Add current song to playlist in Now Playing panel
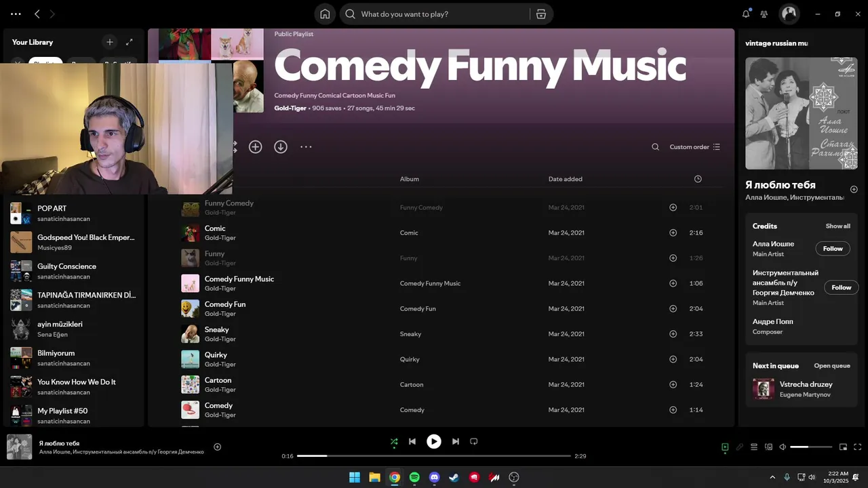This screenshot has width=868, height=488. click(x=854, y=189)
